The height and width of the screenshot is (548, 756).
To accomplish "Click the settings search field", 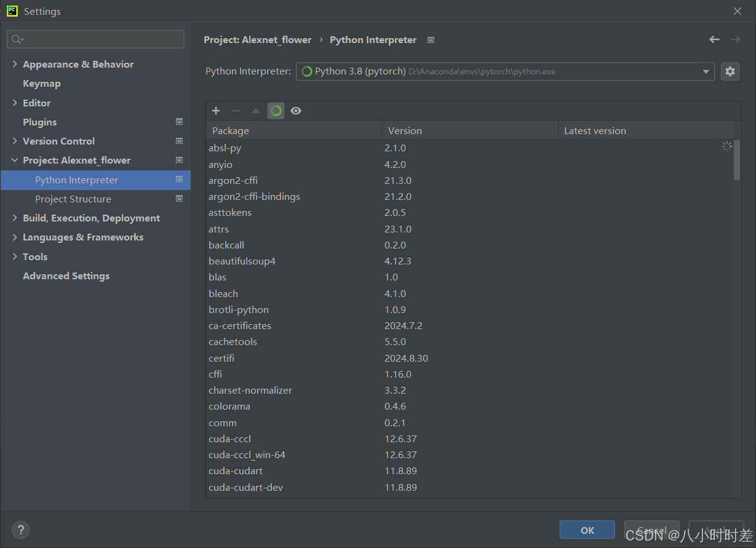I will coord(95,39).
